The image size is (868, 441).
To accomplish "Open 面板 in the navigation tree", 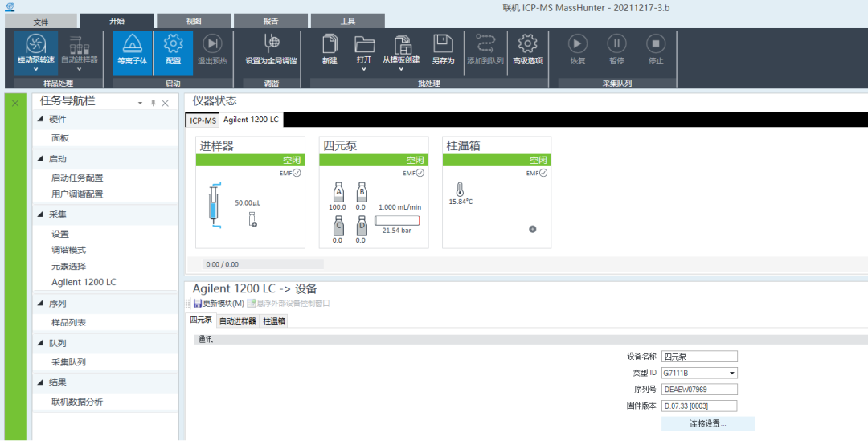I will click(x=60, y=138).
